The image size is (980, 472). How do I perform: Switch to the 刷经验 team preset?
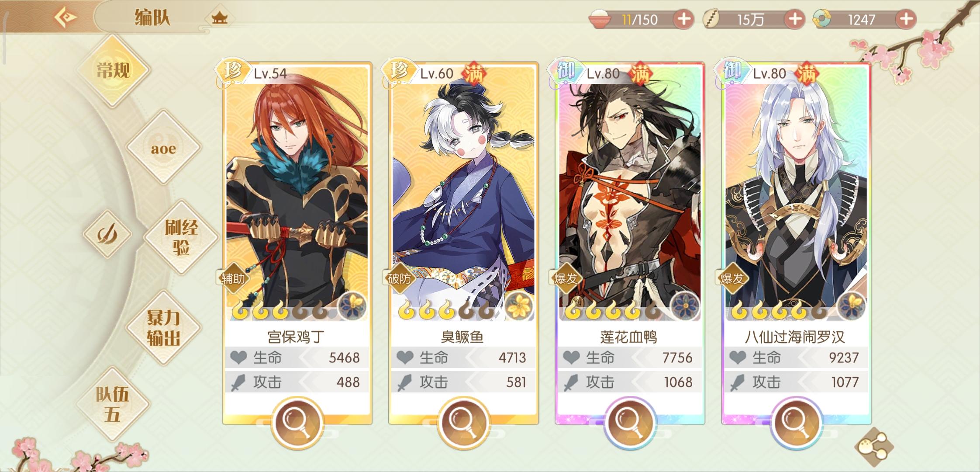181,237
